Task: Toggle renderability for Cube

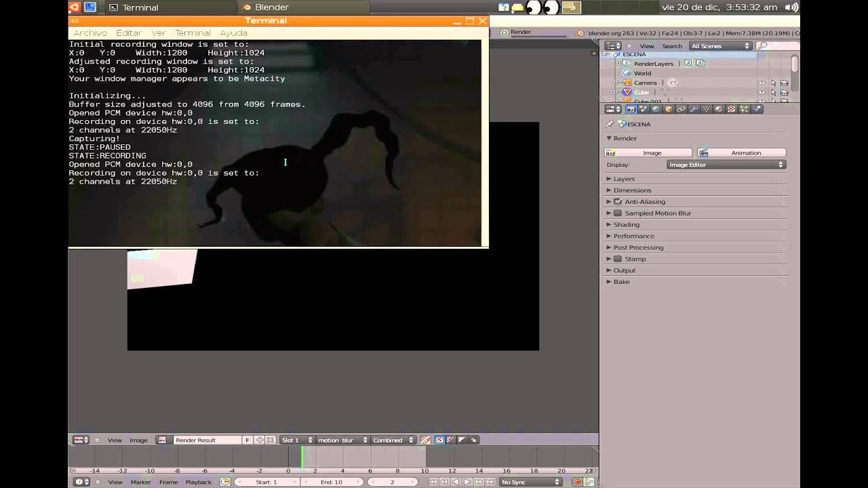Action: (x=784, y=92)
